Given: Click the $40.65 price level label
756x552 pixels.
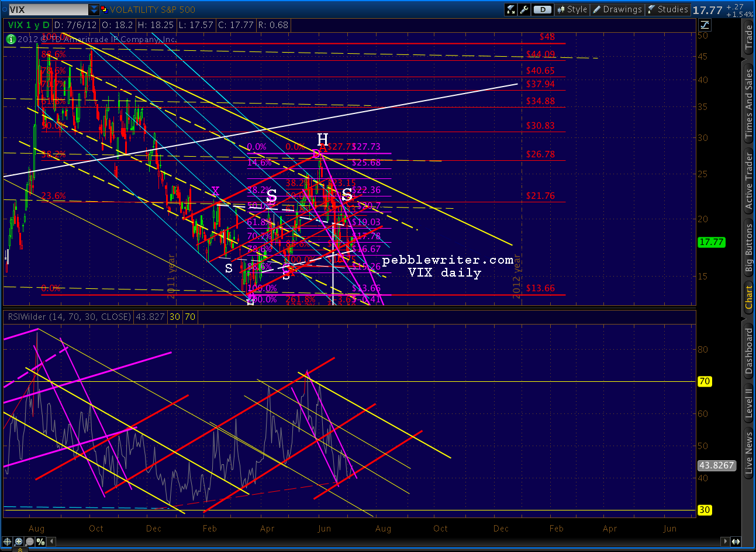Looking at the screenshot, I should point(540,71).
